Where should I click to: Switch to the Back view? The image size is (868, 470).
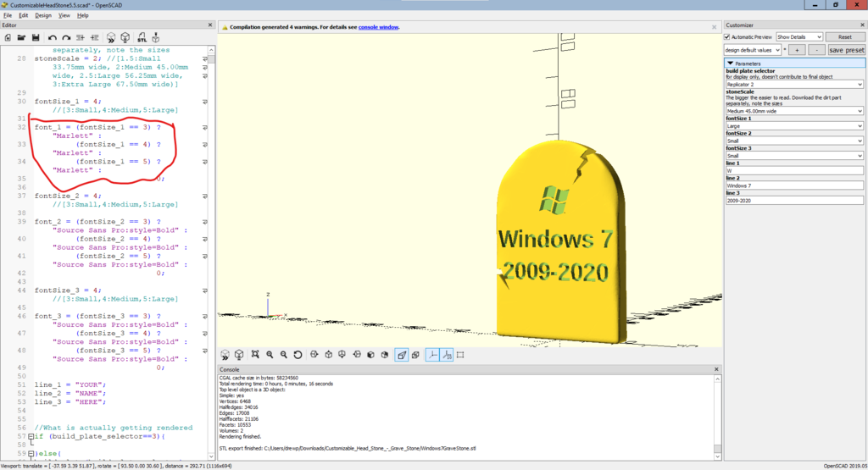385,355
